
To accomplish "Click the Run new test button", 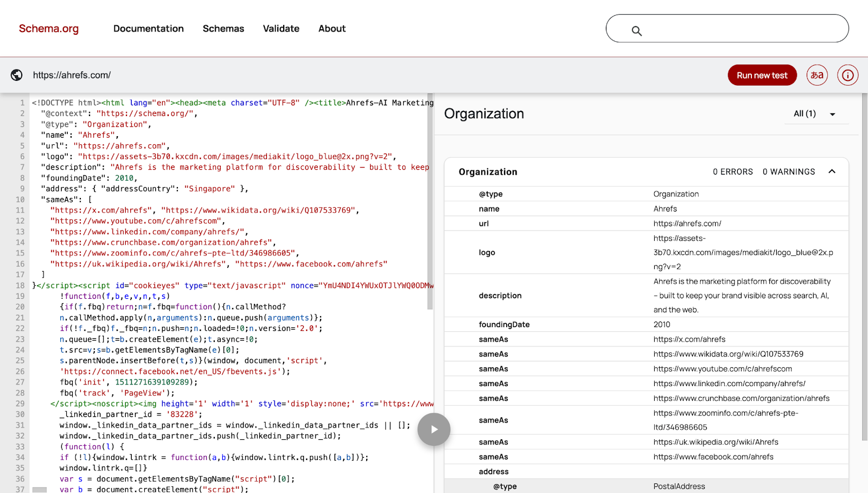I will click(x=762, y=75).
